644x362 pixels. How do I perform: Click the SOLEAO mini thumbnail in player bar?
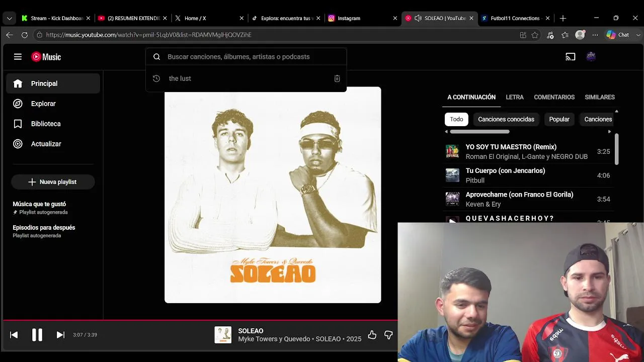pyautogui.click(x=223, y=335)
